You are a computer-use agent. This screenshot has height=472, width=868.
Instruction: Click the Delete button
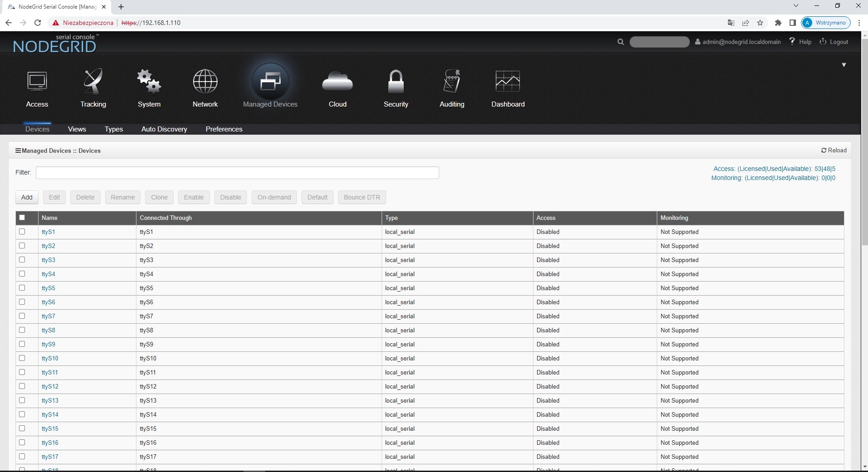pos(85,197)
